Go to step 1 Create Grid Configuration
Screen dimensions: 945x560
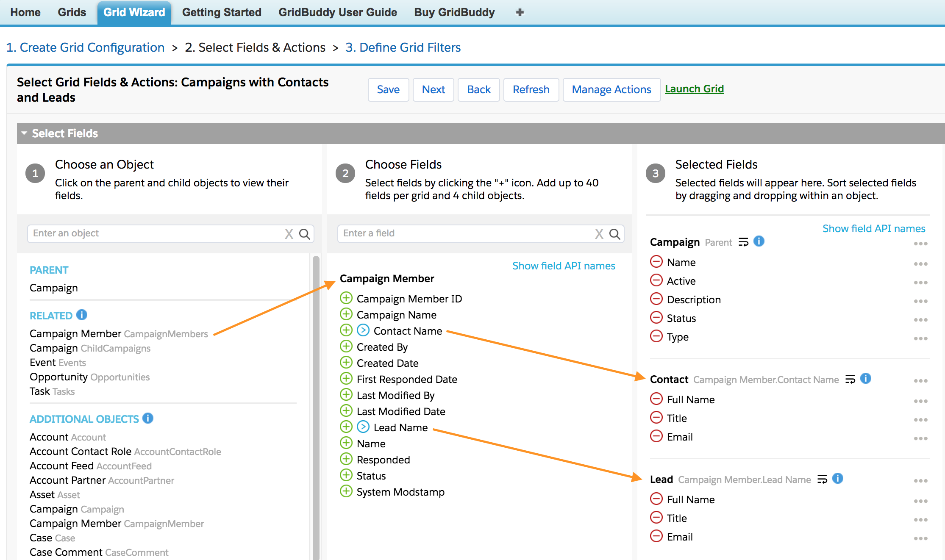(85, 47)
